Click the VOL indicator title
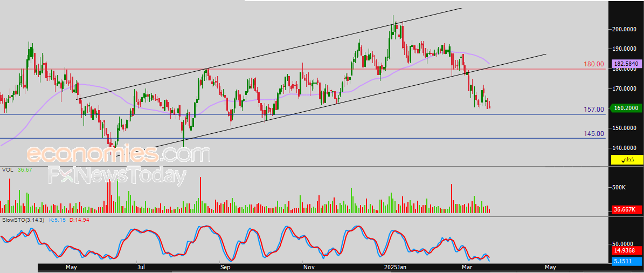 pyautogui.click(x=8, y=169)
